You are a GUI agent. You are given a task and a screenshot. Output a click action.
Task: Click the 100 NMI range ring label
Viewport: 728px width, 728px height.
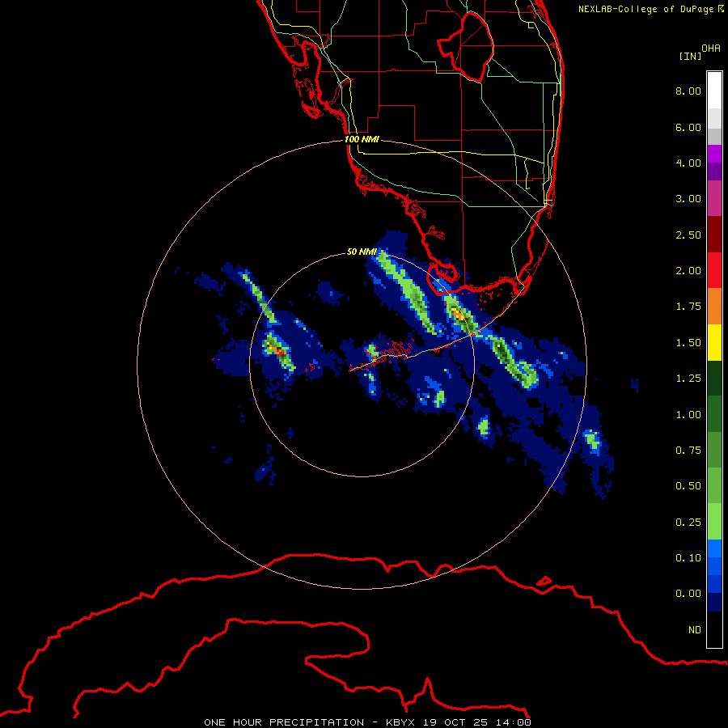pos(362,139)
